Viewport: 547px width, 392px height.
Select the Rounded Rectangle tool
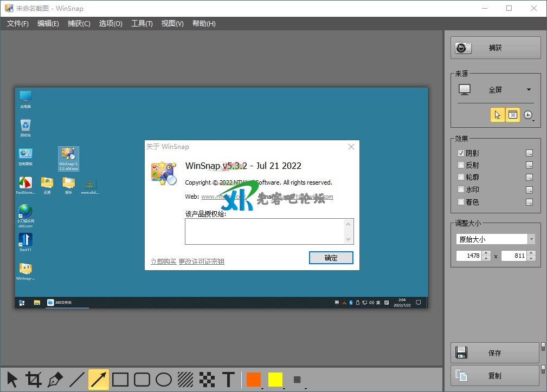click(142, 380)
